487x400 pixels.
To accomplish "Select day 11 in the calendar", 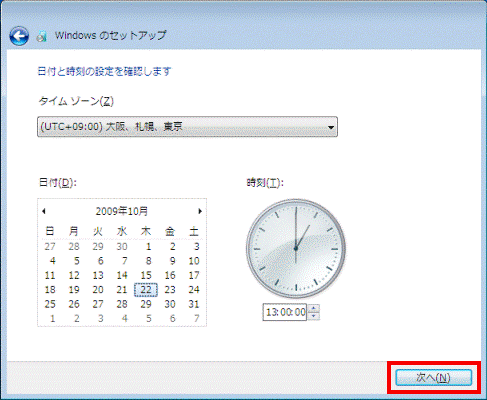I will click(50, 275).
